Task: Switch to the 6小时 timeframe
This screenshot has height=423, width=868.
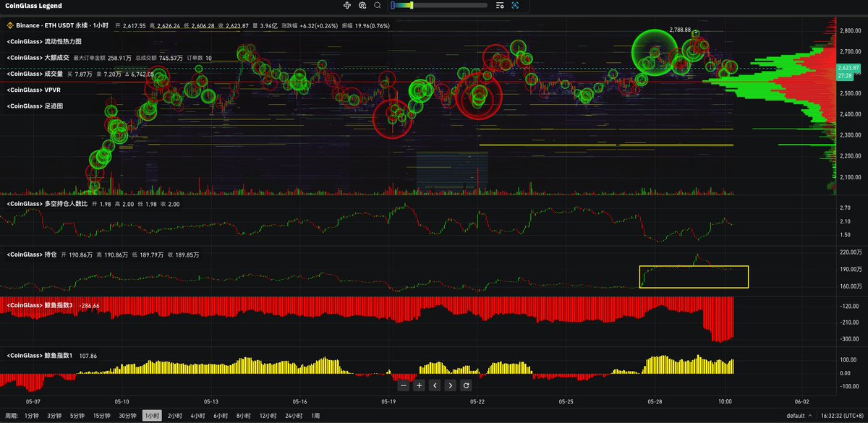Action: click(x=221, y=416)
